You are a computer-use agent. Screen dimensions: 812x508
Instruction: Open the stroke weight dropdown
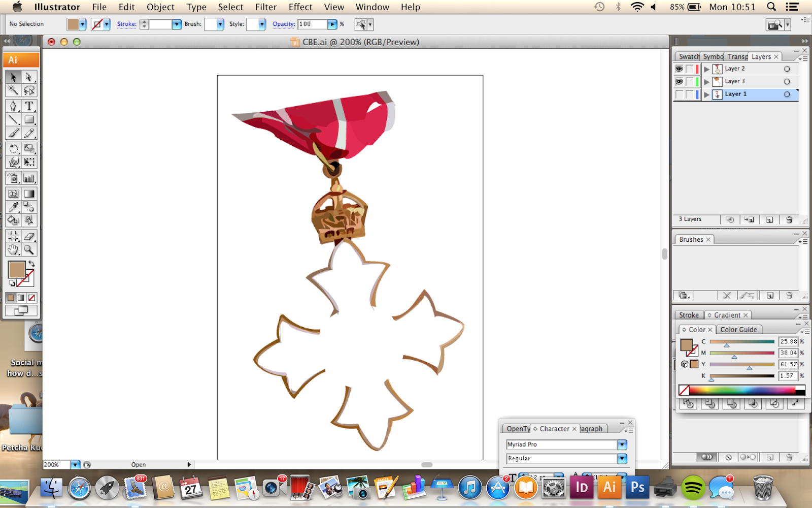pos(177,24)
